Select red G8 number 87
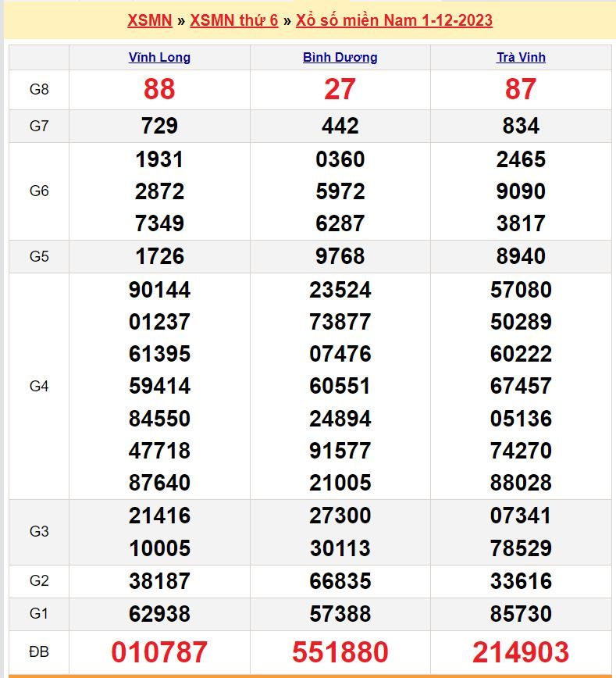This screenshot has width=616, height=678. pyautogui.click(x=521, y=89)
